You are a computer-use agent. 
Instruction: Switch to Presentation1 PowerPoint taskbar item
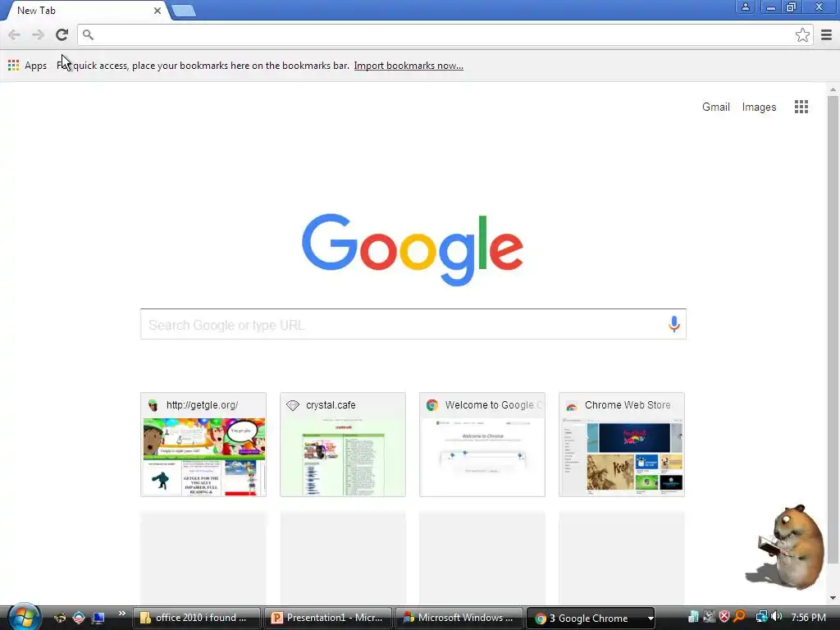click(328, 618)
